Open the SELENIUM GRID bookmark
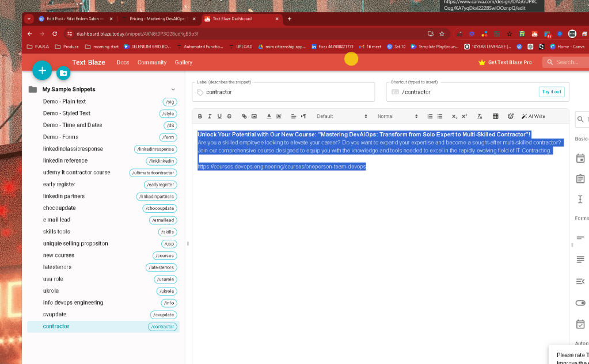This screenshot has height=364, width=589. (x=147, y=47)
